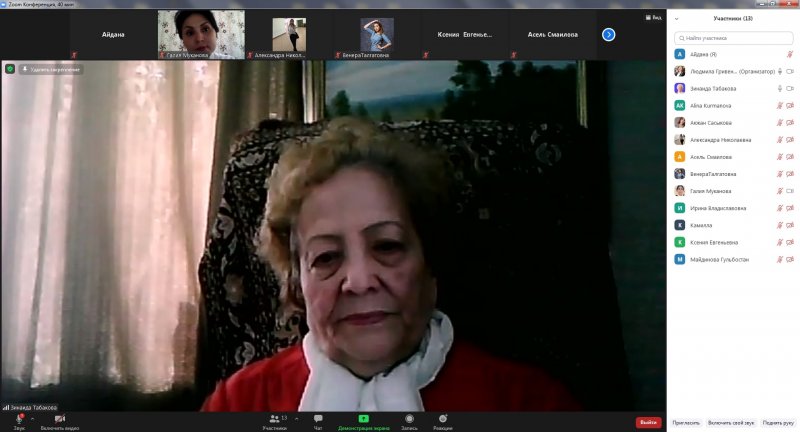Image resolution: width=800 pixels, height=432 pixels.
Task: Click Пригласить button in participants panel
Action: [x=686, y=423]
